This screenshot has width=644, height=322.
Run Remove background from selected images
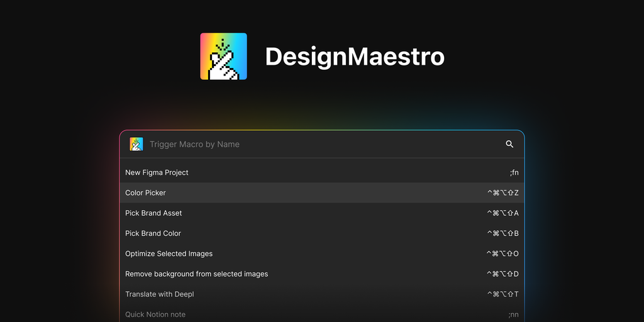[x=322, y=274]
